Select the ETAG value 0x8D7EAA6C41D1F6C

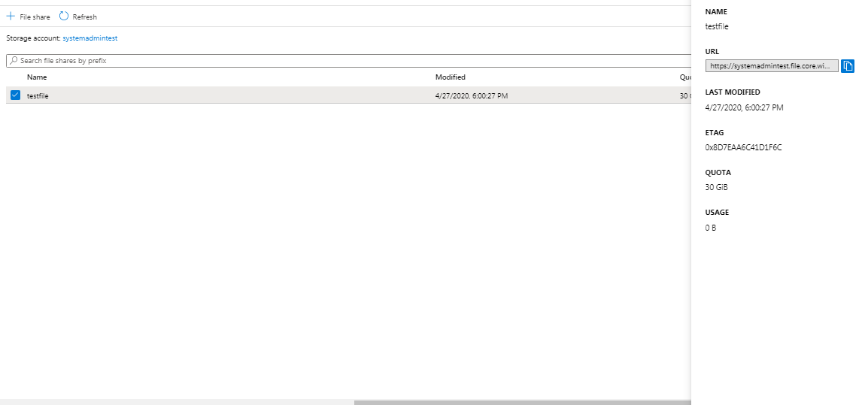point(743,147)
